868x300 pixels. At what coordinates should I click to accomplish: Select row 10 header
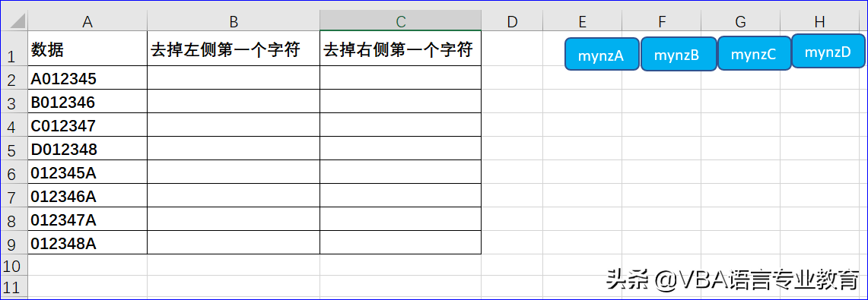14,265
